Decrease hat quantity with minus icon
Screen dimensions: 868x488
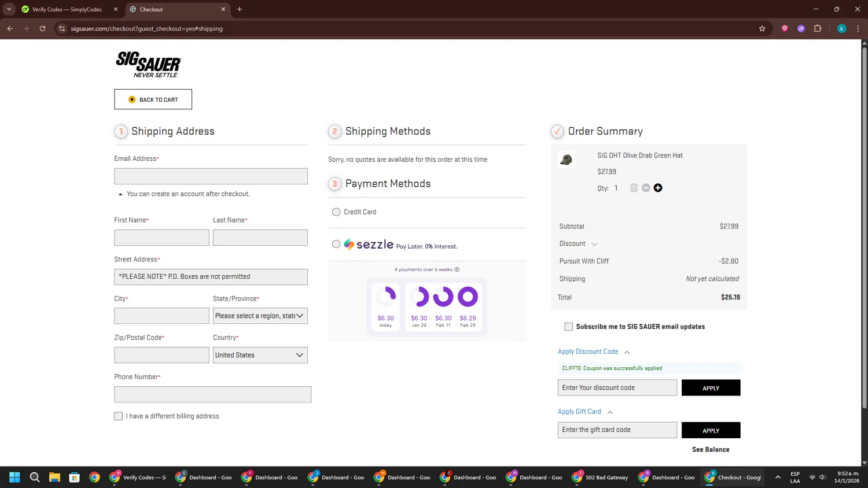[x=646, y=188]
